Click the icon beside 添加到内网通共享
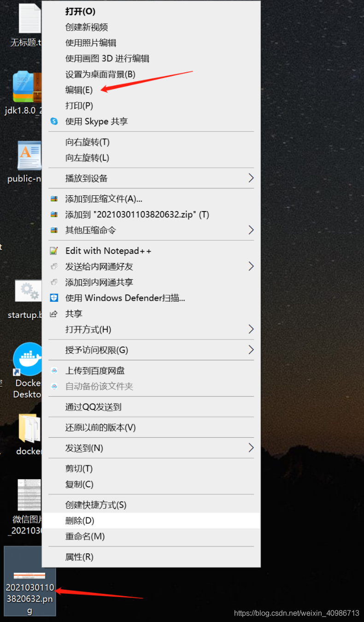This screenshot has width=364, height=622. (54, 282)
